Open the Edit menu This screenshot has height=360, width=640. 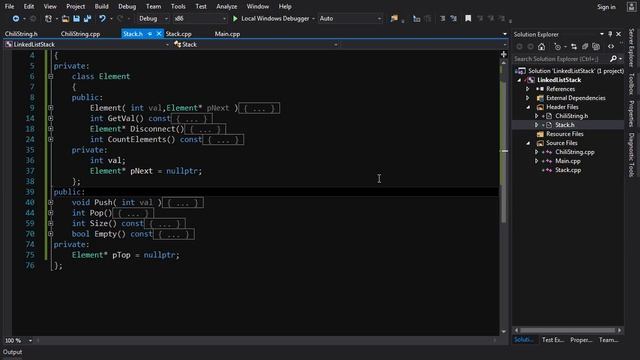point(29,7)
